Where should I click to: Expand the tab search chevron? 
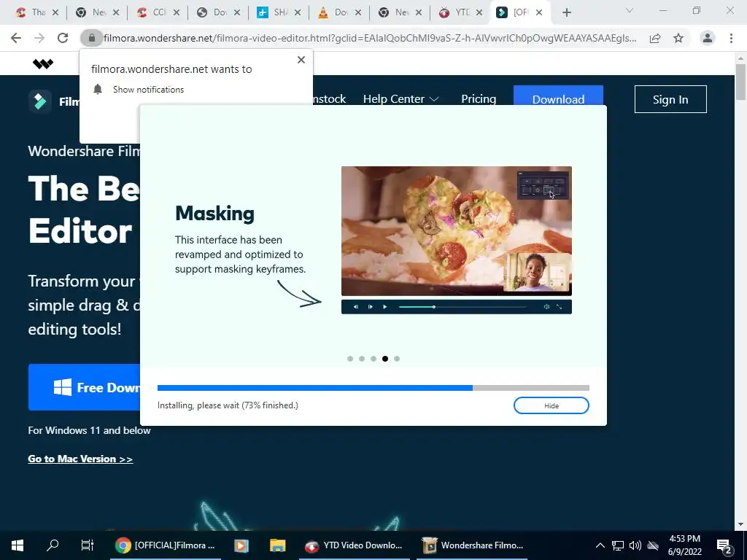point(630,10)
